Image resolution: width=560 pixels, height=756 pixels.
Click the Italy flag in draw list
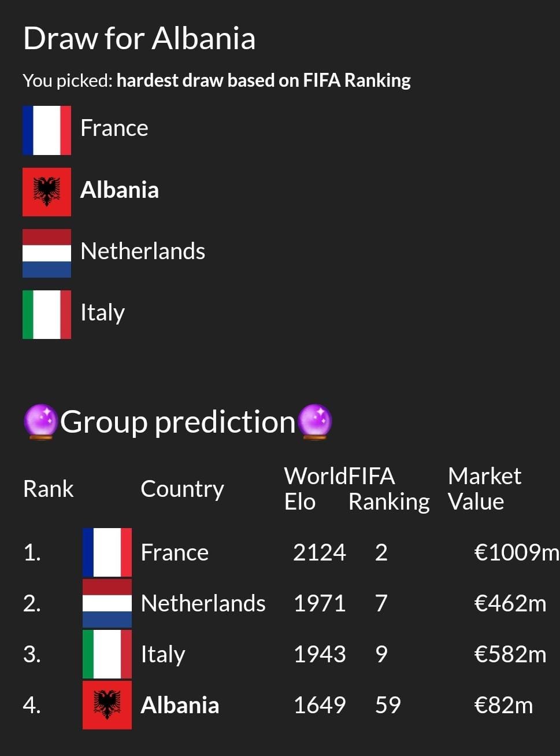(47, 315)
